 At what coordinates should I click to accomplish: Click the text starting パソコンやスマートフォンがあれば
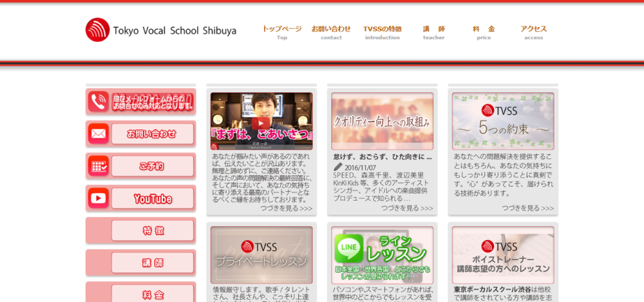tap(381, 294)
